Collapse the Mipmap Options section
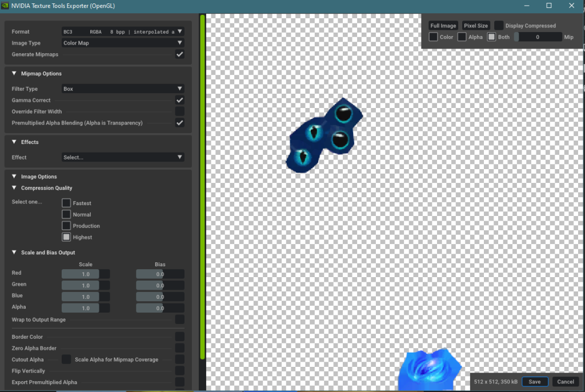The height and width of the screenshot is (392, 585). (x=14, y=74)
